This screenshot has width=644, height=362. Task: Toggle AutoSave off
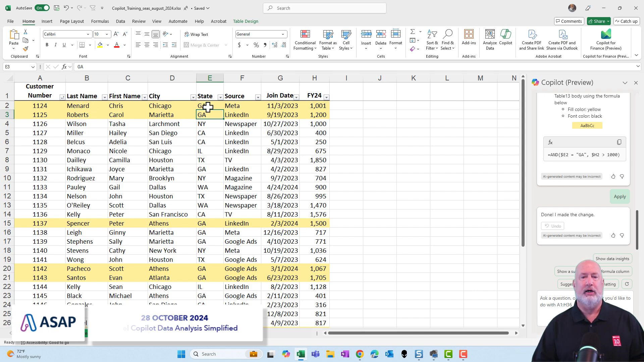[x=42, y=8]
